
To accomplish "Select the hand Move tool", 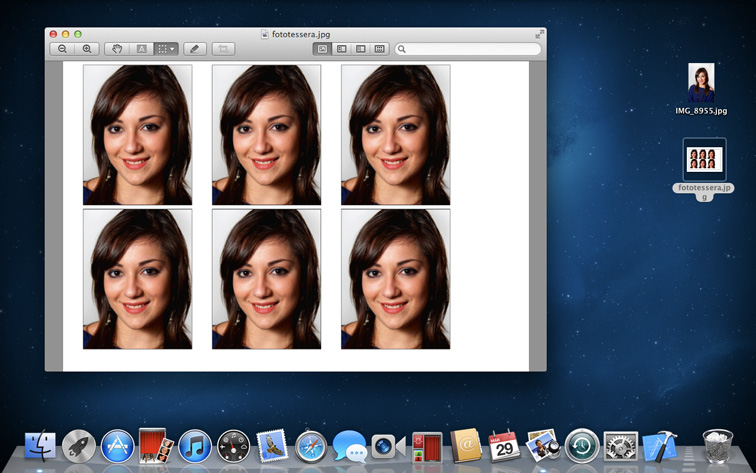I will 117,49.
